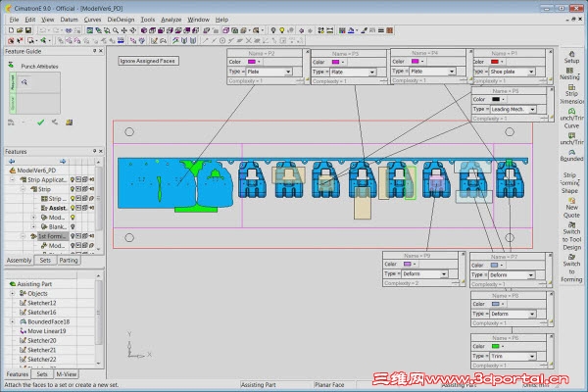Toggle checkbox icon on Strip Applicat. row

coord(78,179)
